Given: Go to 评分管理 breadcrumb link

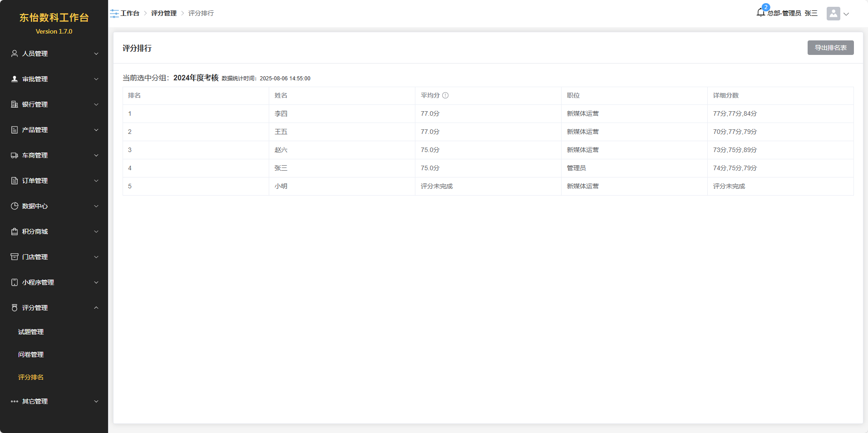Looking at the screenshot, I should click(164, 13).
